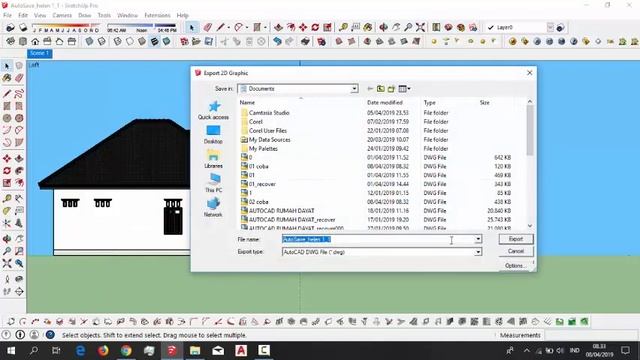This screenshot has height=360, width=640.
Task: Open the File menu
Action: [x=7, y=15]
